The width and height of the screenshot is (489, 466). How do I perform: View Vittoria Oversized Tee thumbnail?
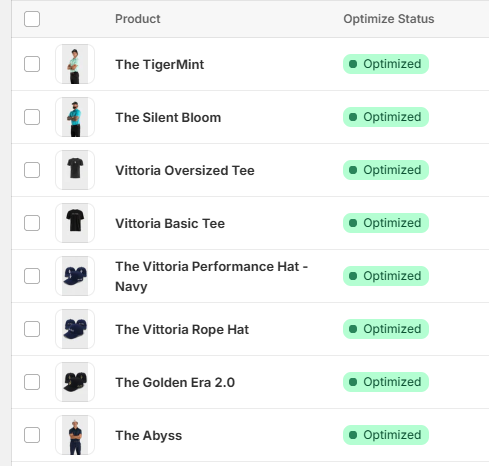(75, 170)
